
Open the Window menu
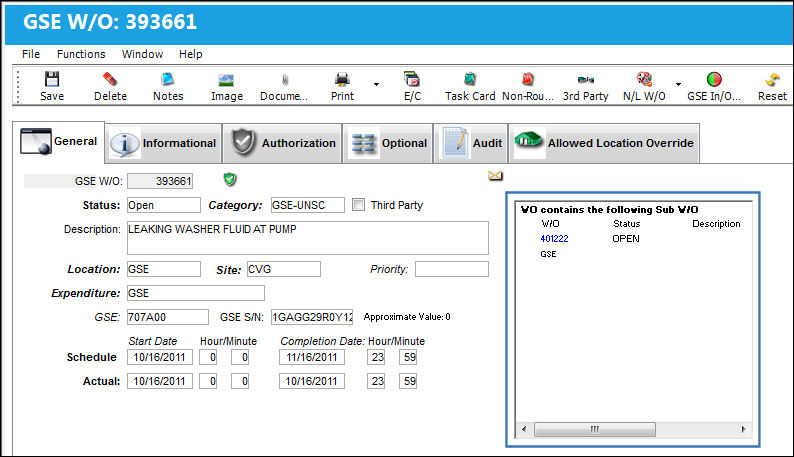[x=142, y=54]
